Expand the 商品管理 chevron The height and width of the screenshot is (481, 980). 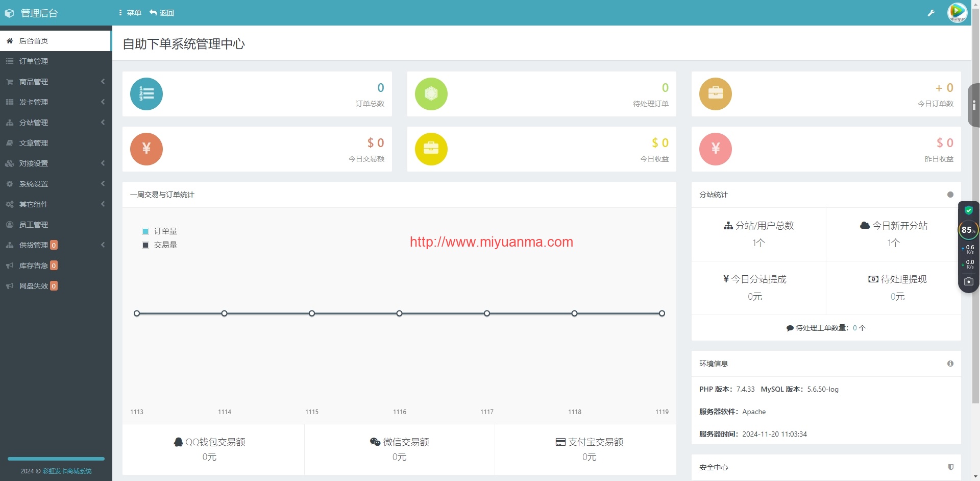click(x=103, y=82)
